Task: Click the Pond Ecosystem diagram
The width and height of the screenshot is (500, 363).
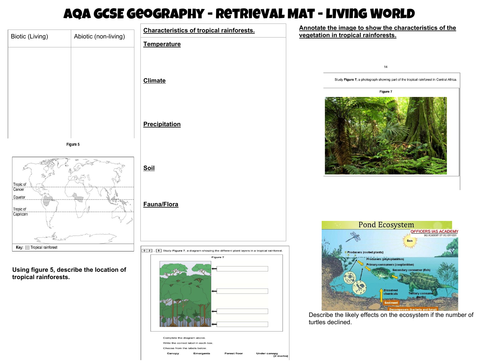Action: (x=390, y=266)
